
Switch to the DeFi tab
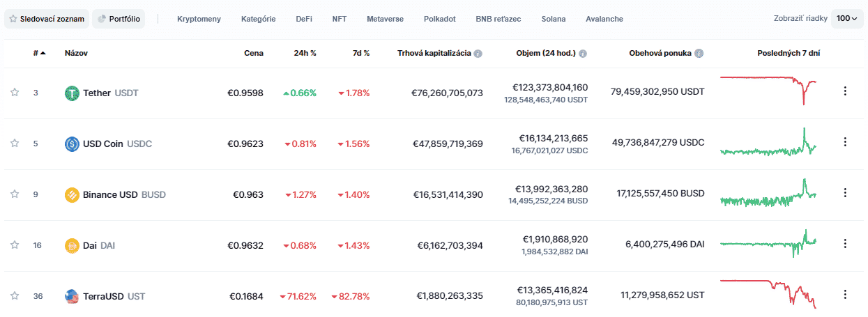(x=304, y=19)
